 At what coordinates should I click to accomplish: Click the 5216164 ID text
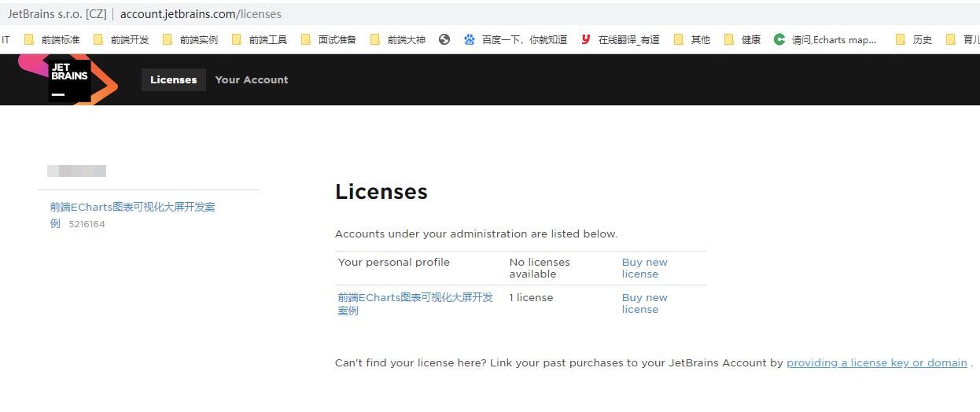pyautogui.click(x=87, y=224)
